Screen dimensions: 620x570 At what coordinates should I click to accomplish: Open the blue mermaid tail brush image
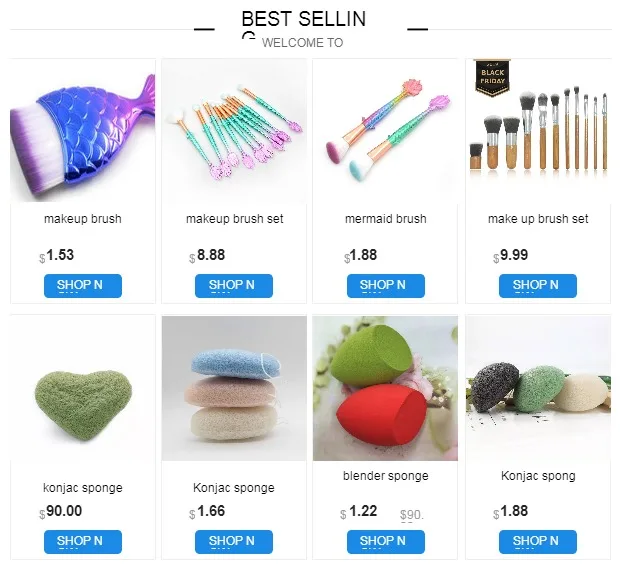point(83,131)
